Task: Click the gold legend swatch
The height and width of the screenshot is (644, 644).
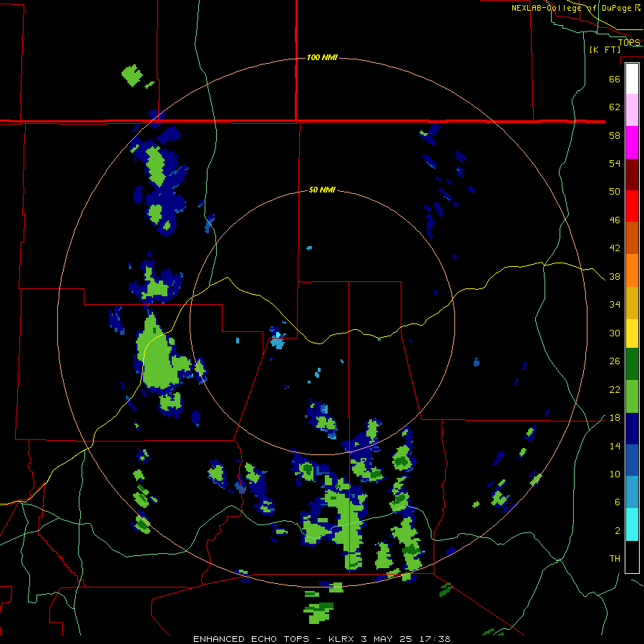Action: pos(632,303)
